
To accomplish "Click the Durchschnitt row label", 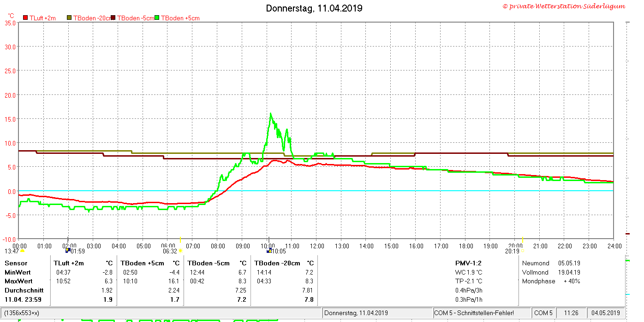I will 24,290.
